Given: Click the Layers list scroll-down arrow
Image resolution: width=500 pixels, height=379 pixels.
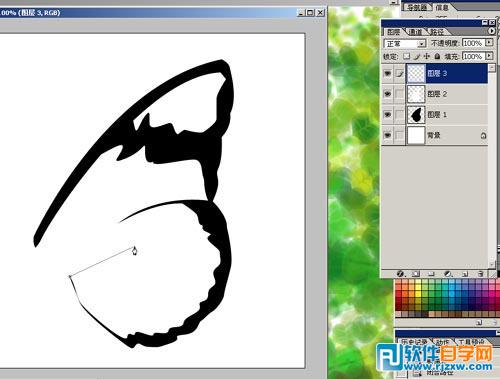Looking at the screenshot, I should pos(492,264).
